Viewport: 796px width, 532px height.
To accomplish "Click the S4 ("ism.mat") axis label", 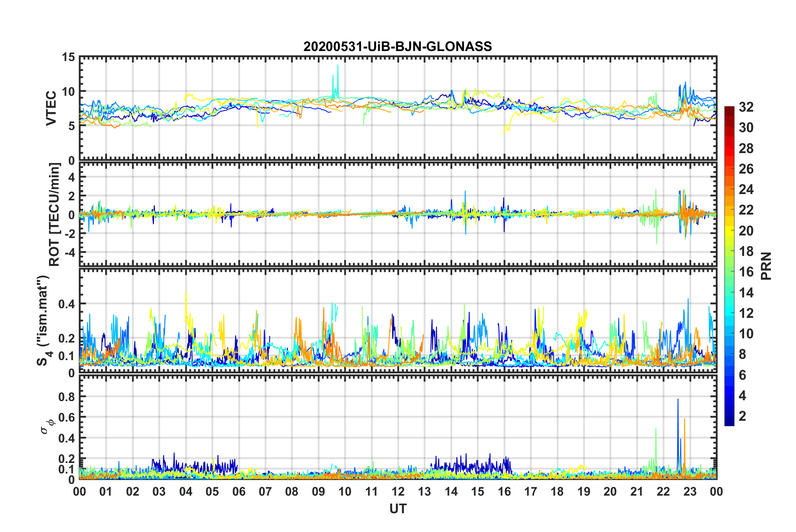I will pyautogui.click(x=44, y=320).
